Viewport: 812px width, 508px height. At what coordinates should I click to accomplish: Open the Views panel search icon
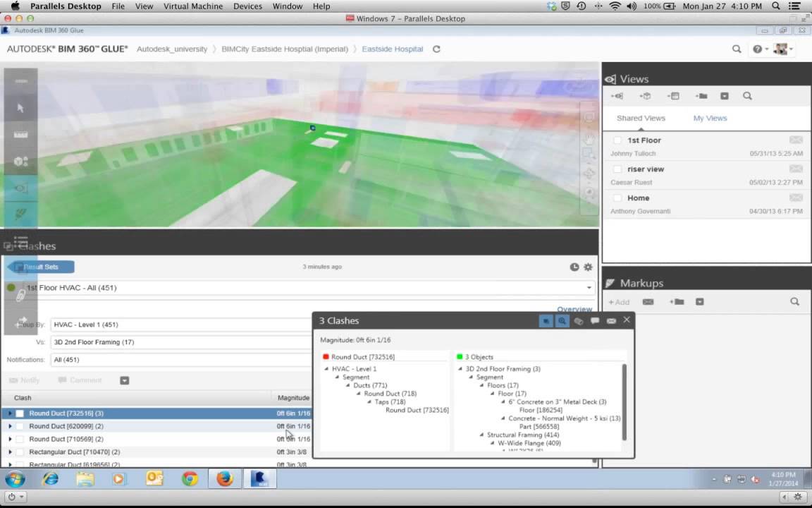click(747, 96)
